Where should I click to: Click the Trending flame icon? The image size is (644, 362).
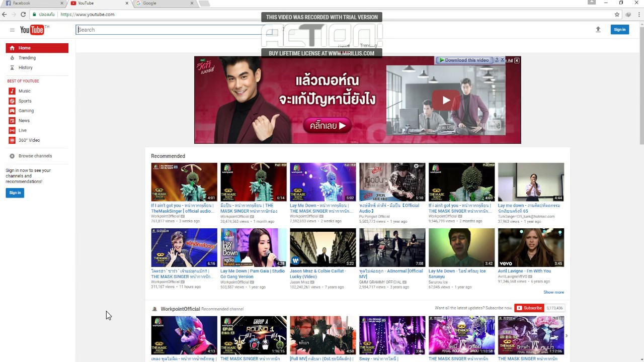point(12,58)
